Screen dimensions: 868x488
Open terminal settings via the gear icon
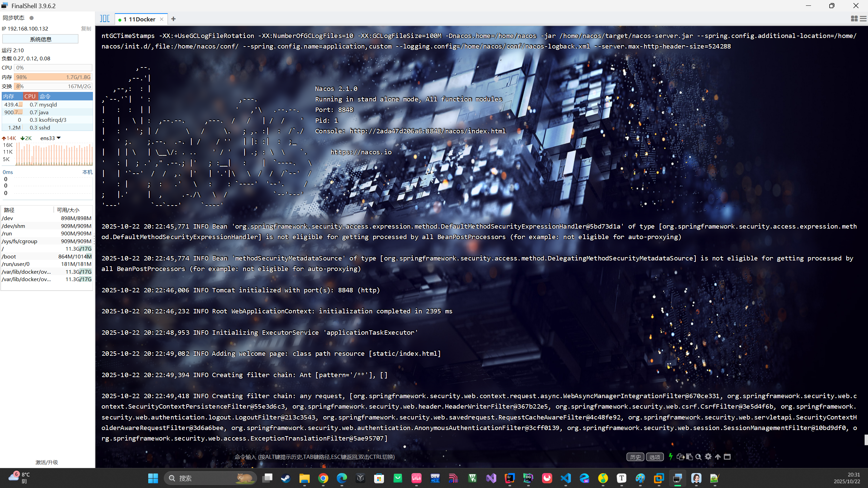708,457
